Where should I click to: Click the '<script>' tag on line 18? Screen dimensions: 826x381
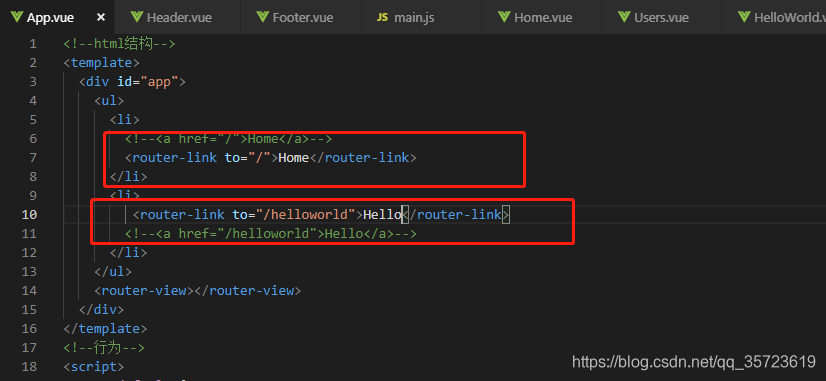[94, 366]
